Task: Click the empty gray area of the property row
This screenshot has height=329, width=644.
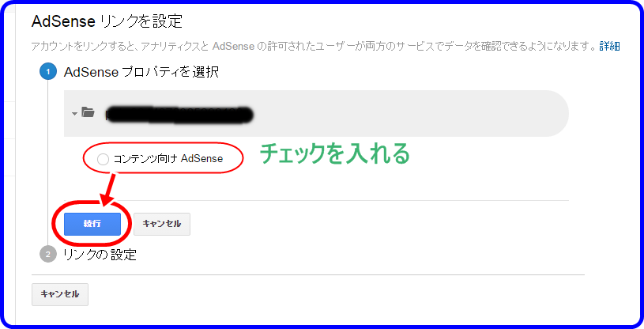Action: [x=411, y=114]
